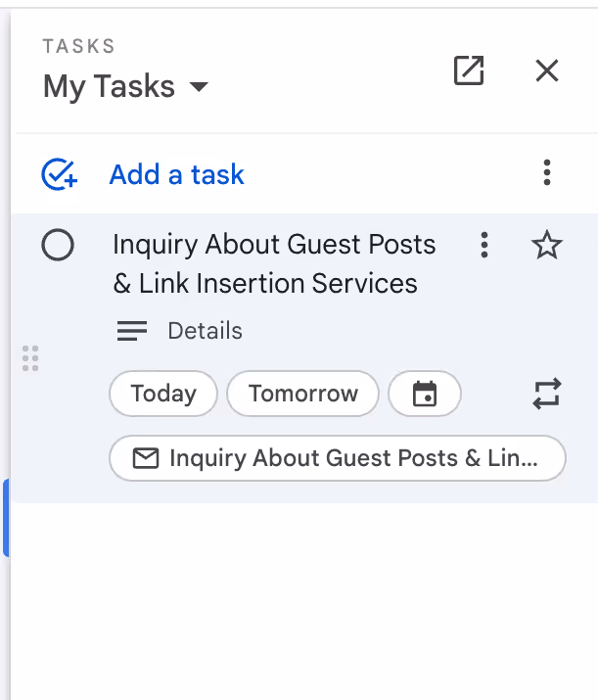Set task due date to Tomorrow

(303, 394)
